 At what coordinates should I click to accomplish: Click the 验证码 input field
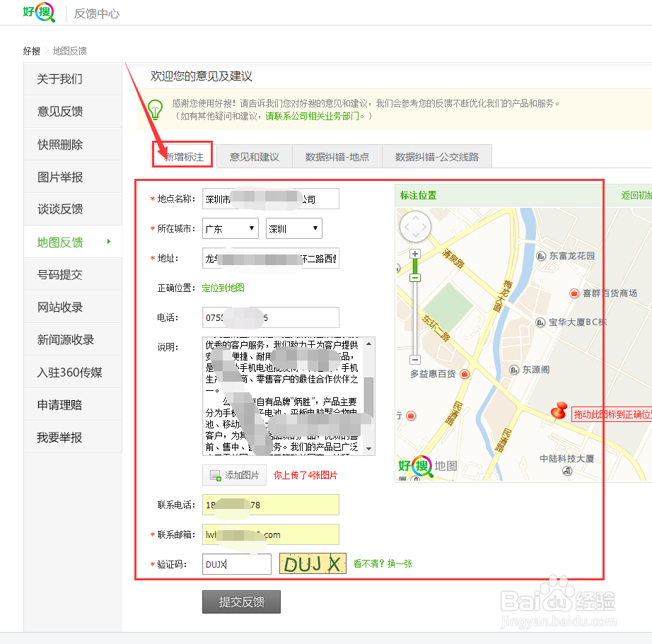(x=236, y=564)
